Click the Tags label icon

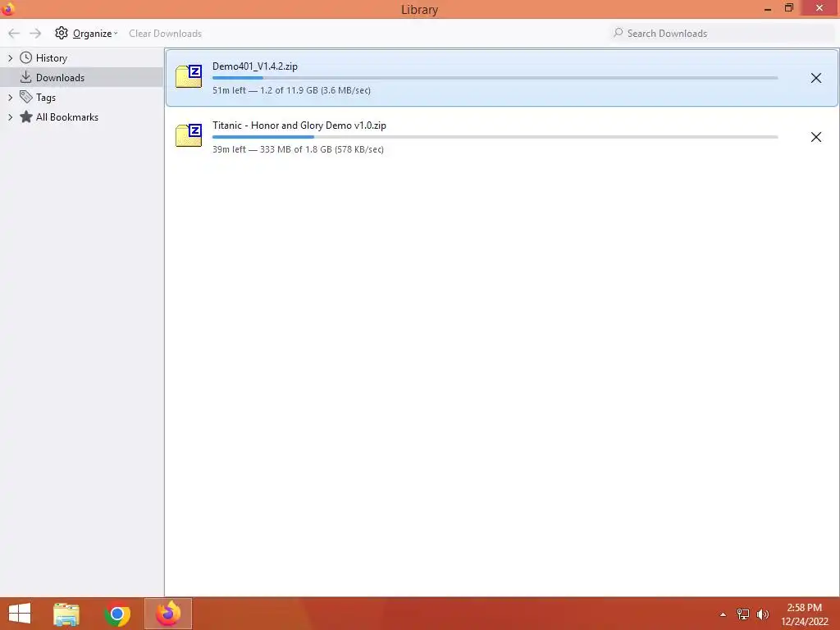point(25,97)
